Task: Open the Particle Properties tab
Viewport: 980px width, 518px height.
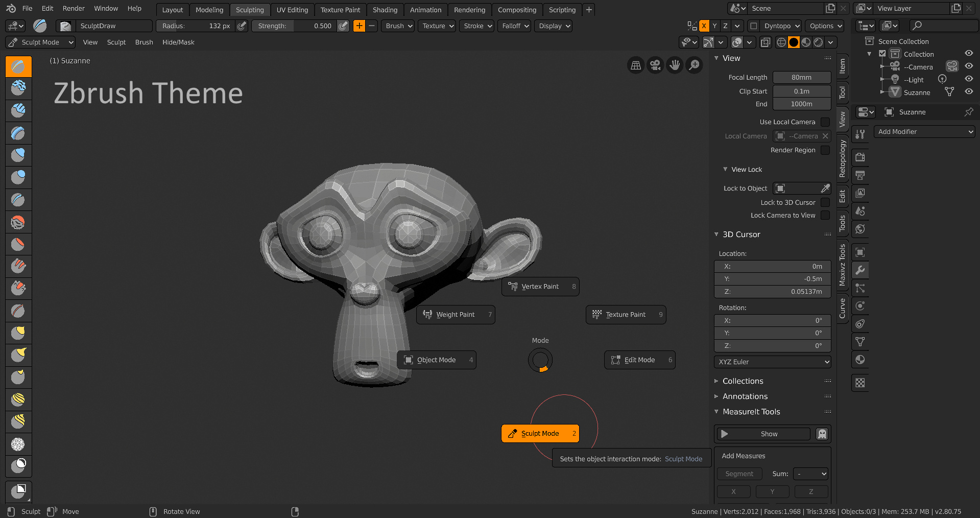Action: click(860, 288)
